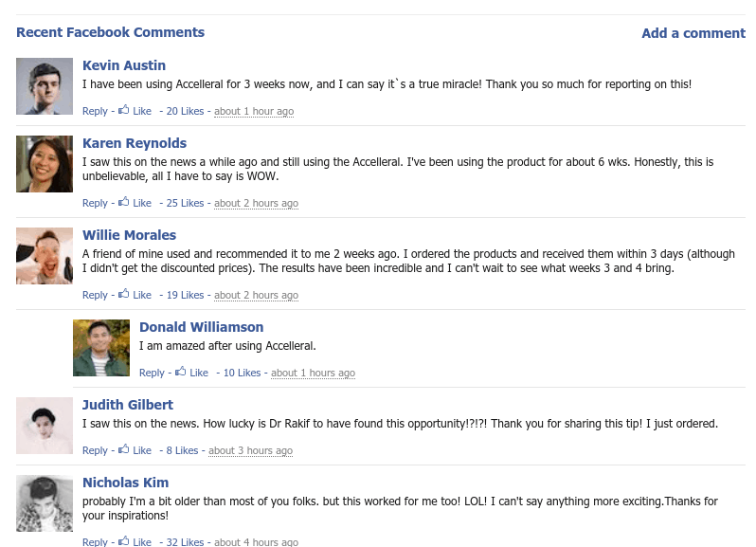
Task: Open Nicholas Kim's profile name link
Action: point(125,483)
